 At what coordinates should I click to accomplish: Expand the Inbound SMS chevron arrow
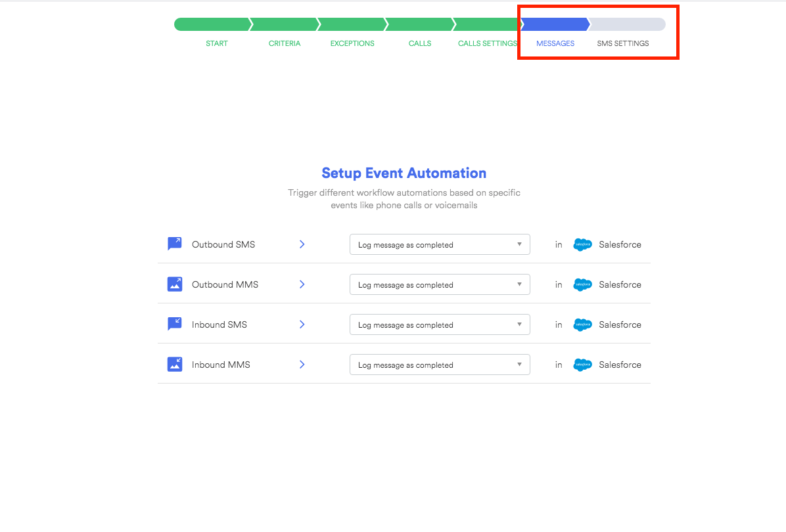pyautogui.click(x=302, y=324)
